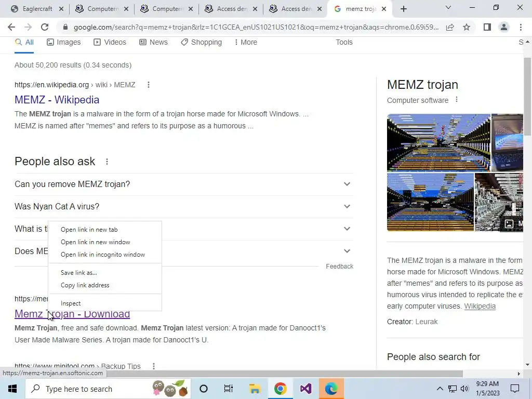Expand the 'Does ME...' question chevron
Viewport: 532px width, 399px height.
click(347, 251)
